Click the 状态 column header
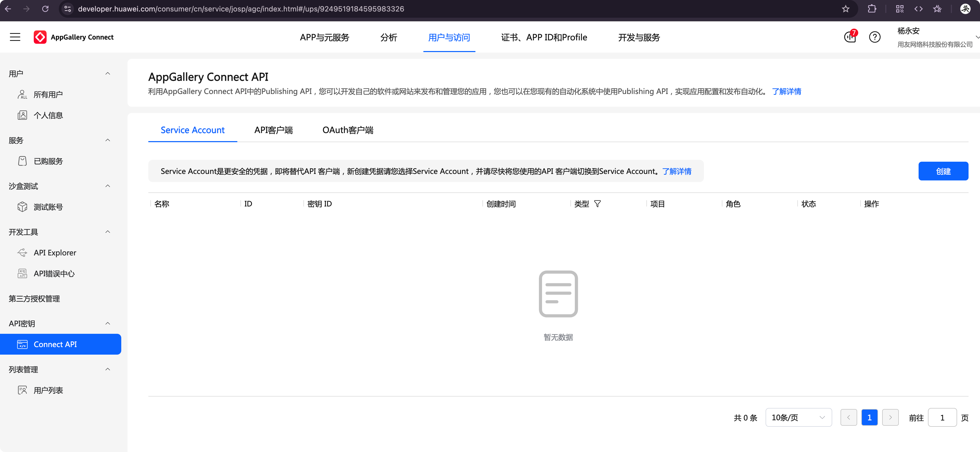The width and height of the screenshot is (980, 452). click(809, 204)
